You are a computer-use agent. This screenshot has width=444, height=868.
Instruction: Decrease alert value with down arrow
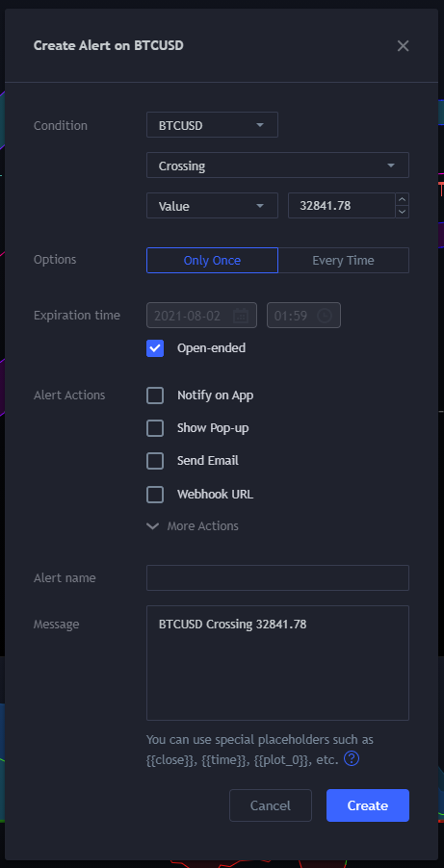[403, 212]
